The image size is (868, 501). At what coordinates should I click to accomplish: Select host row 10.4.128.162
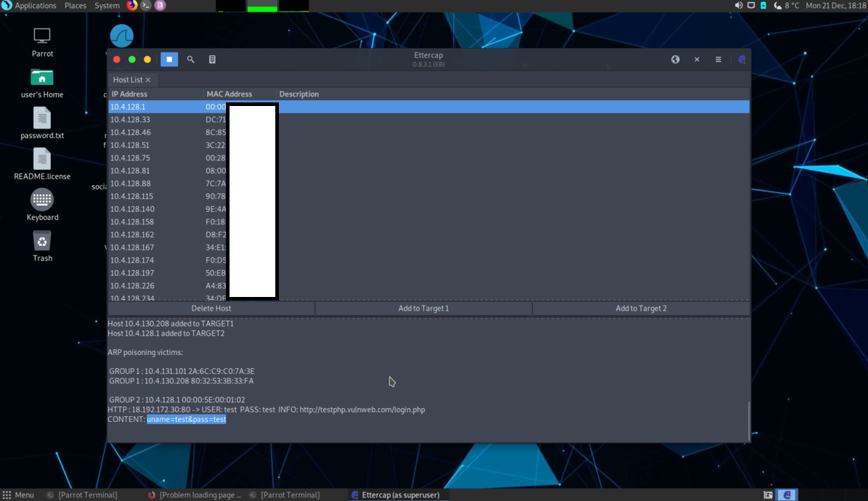[x=429, y=235]
